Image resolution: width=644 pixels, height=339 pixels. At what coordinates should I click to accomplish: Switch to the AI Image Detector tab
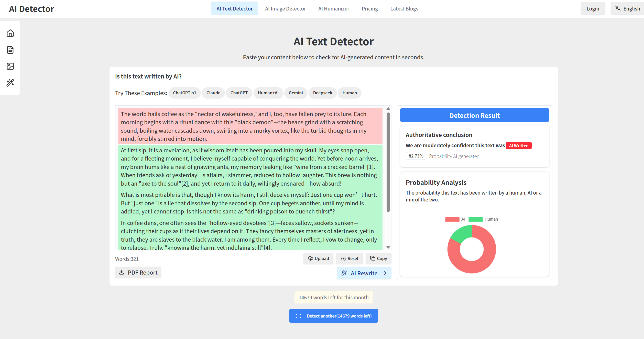(x=285, y=9)
